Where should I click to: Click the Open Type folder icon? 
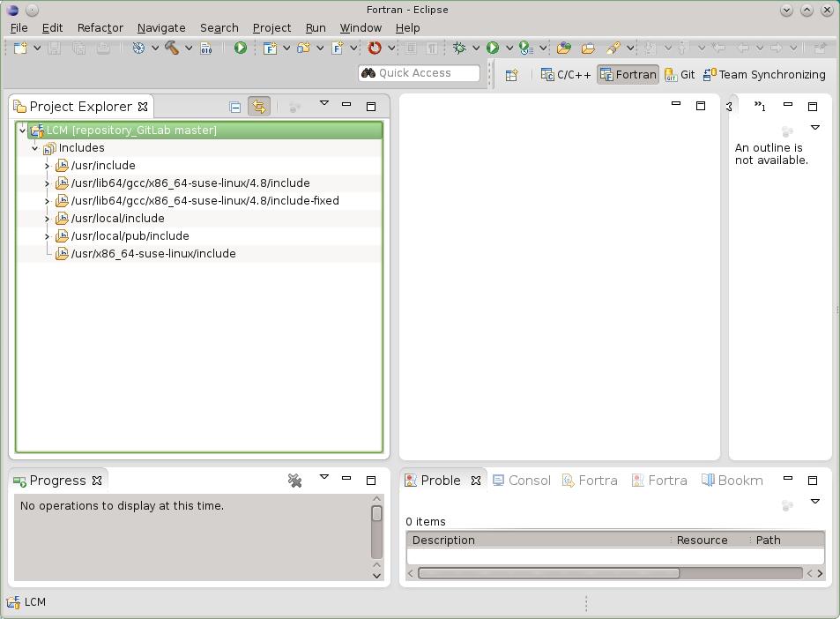point(563,48)
